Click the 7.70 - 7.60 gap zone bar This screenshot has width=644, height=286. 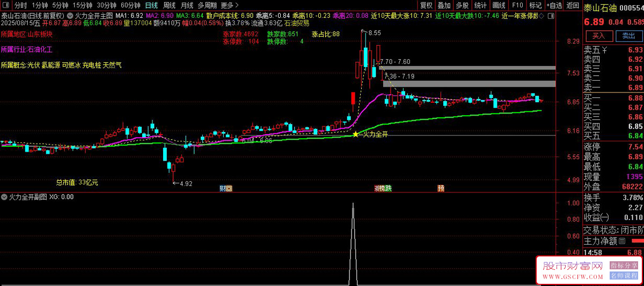[467, 68]
